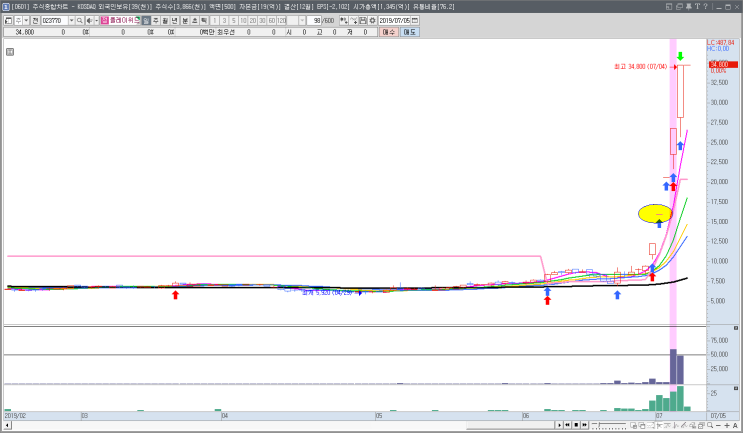Click the stop button in replay controls

(x=576, y=425)
